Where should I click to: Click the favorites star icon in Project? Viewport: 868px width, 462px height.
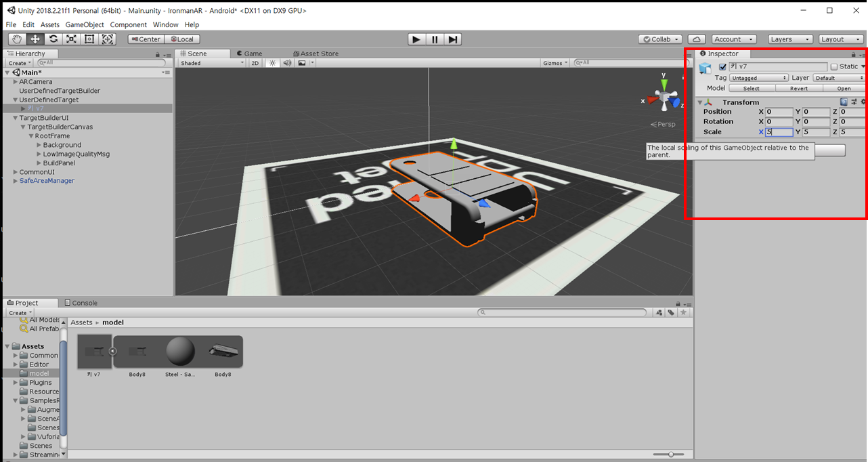pyautogui.click(x=684, y=312)
